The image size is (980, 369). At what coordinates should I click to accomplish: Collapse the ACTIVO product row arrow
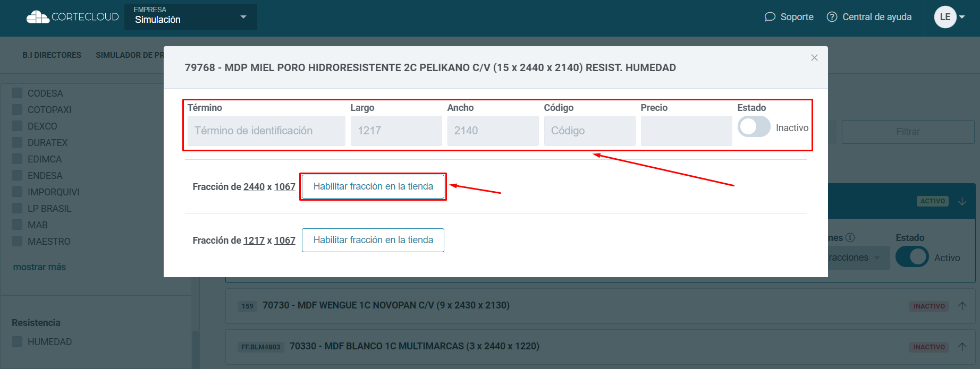tap(962, 202)
